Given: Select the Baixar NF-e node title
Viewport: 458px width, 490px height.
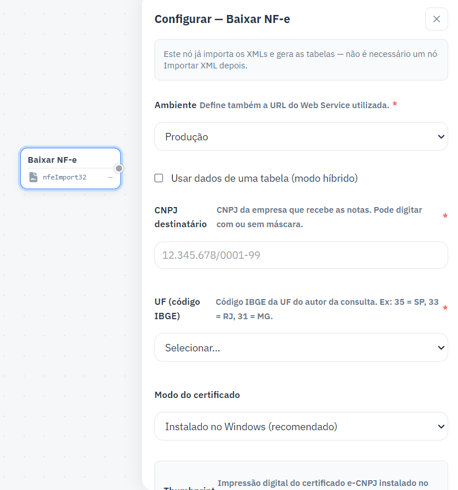Looking at the screenshot, I should click(52, 160).
